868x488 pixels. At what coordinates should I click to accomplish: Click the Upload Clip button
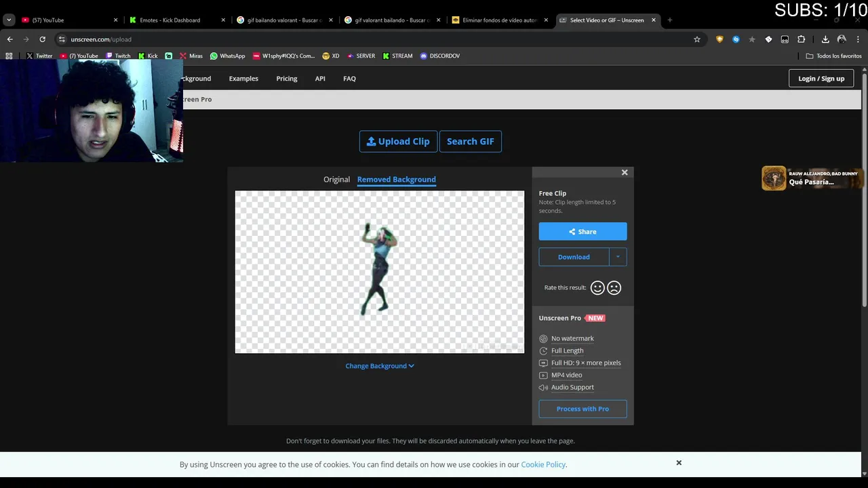click(x=398, y=141)
